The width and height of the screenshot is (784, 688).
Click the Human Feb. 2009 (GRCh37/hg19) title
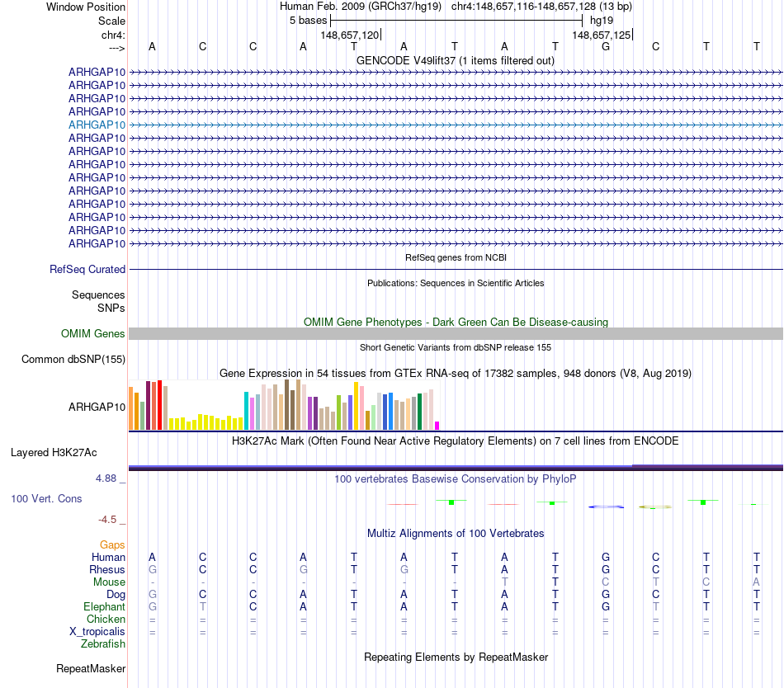[x=361, y=7]
